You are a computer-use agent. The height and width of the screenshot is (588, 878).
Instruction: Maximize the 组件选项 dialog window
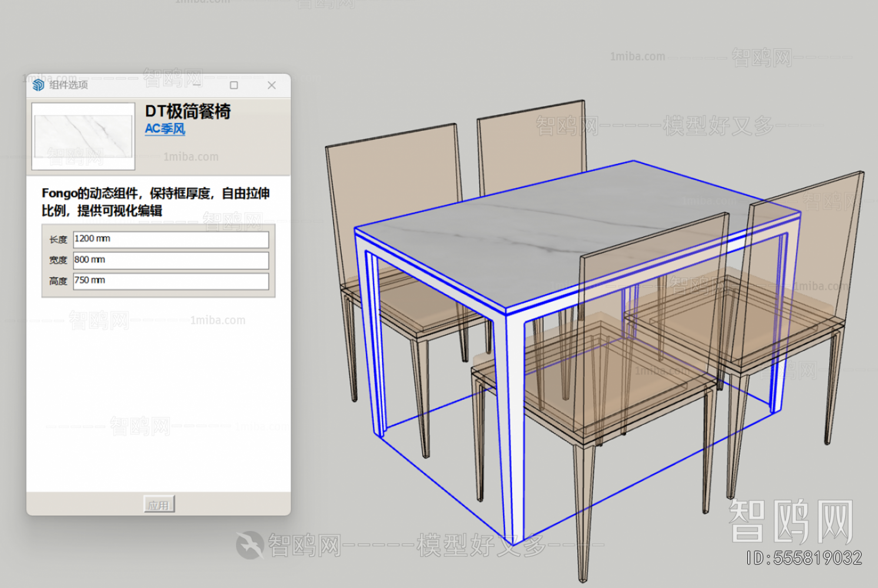[x=235, y=85]
